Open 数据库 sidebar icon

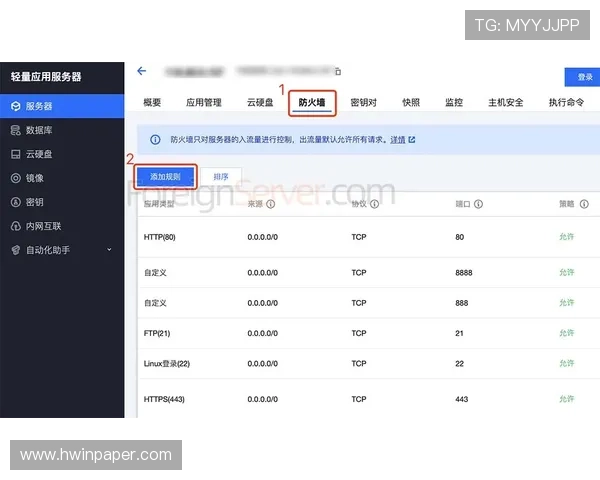tap(15, 130)
